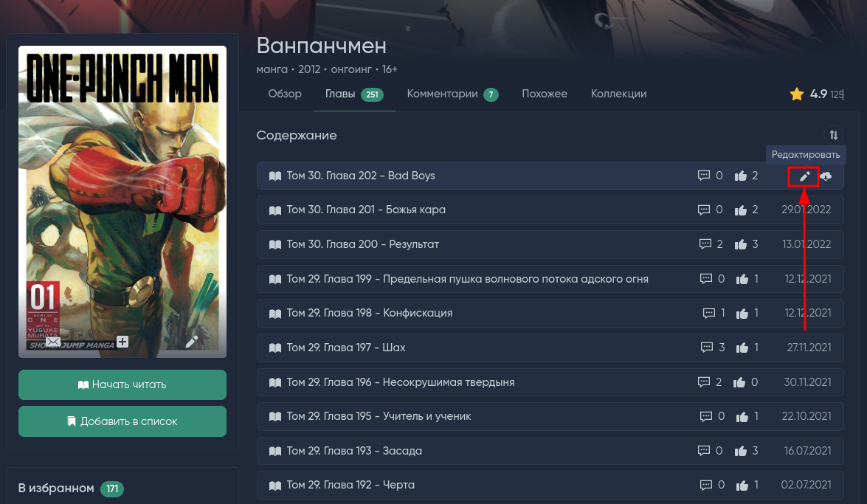Toggle chapter sort order arrows icon
This screenshot has width=867, height=504.
coord(833,135)
